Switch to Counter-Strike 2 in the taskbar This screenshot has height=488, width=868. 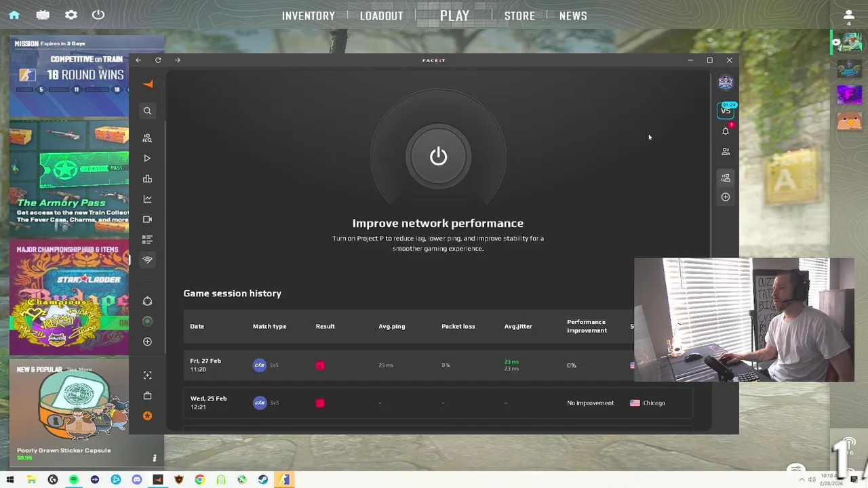[x=284, y=480]
